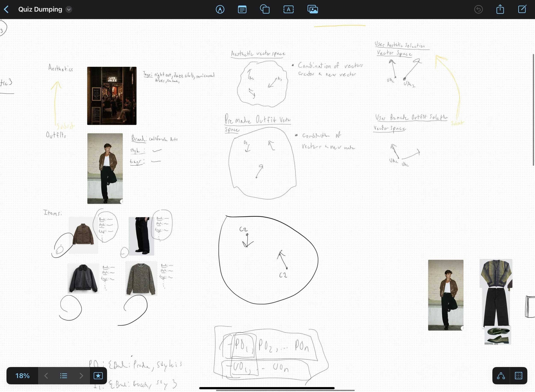
Task: Select the Live Jazz club photo
Action: (x=112, y=96)
